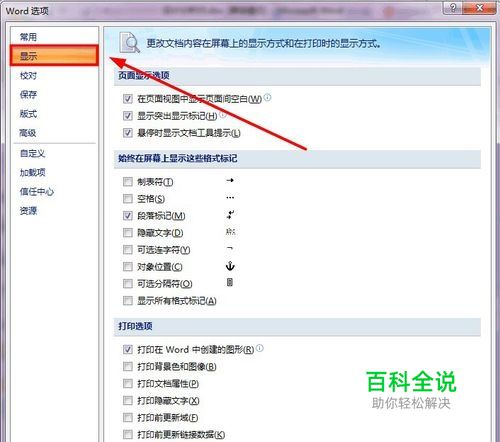The height and width of the screenshot is (442, 500).
Task: Click the dialog help question button
Action: tap(453, 7)
